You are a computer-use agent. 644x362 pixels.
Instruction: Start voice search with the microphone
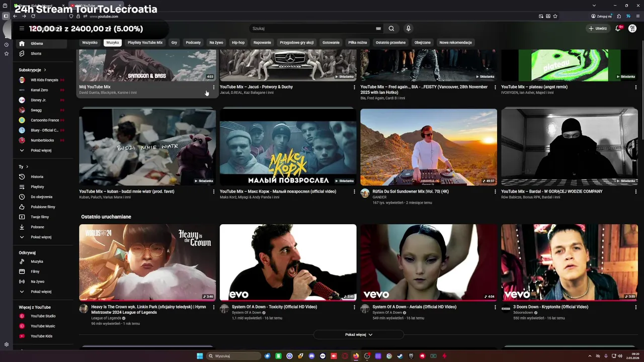(x=409, y=29)
